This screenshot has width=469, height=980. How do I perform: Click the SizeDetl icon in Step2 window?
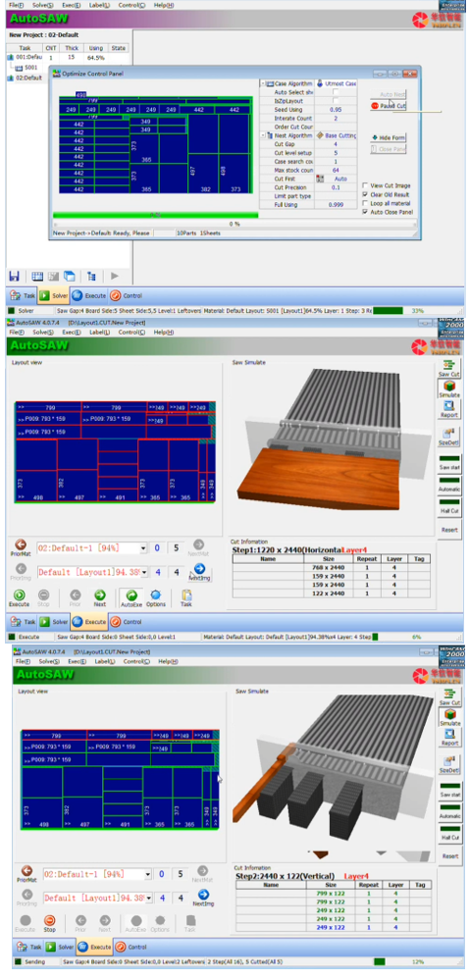pyautogui.click(x=449, y=764)
